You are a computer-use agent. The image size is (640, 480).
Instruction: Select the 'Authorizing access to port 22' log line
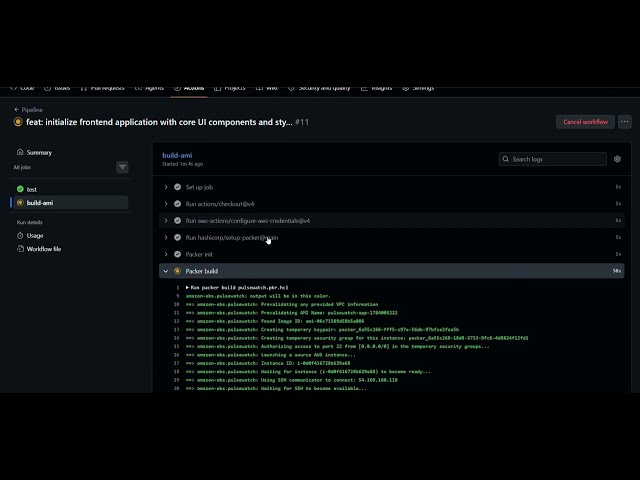click(337, 347)
